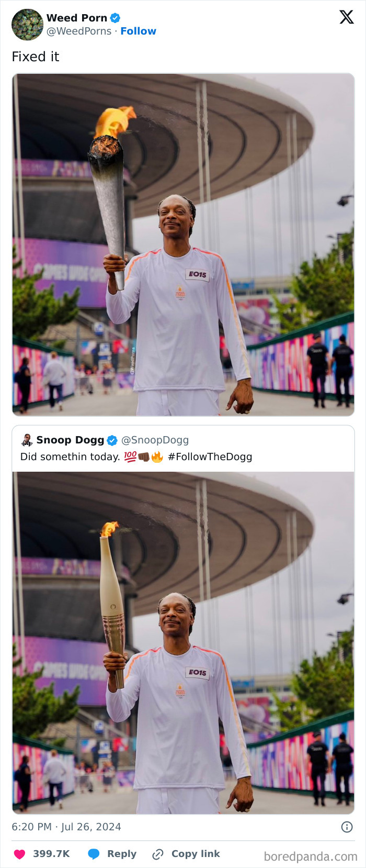Open the @SnoopDogg handle
Viewport: 366px width, 868px height.
[x=155, y=440]
